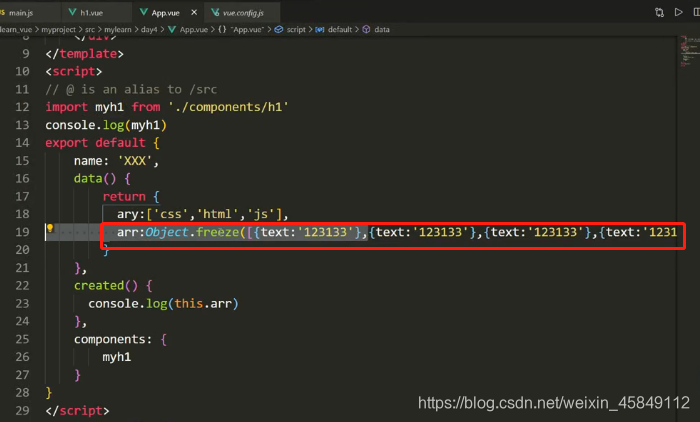The image size is (700, 422).
Task: Open the myproject breadcrumb folder
Action: (58, 29)
